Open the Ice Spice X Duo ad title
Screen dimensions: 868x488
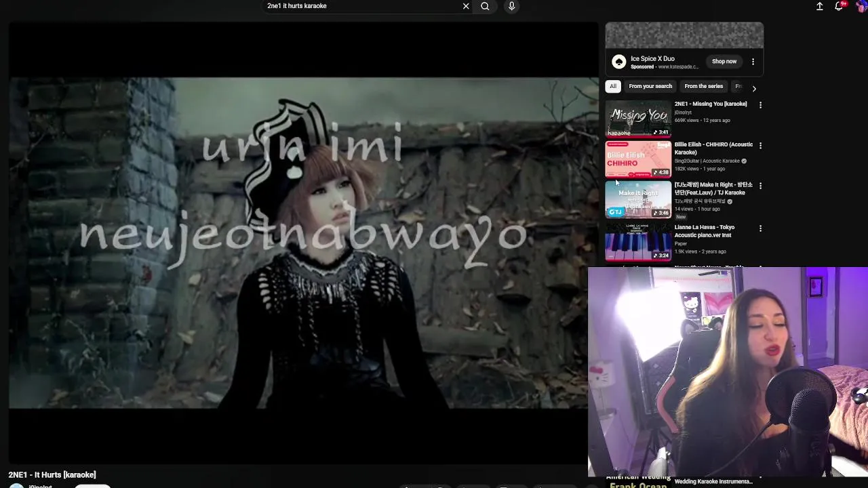click(x=652, y=59)
